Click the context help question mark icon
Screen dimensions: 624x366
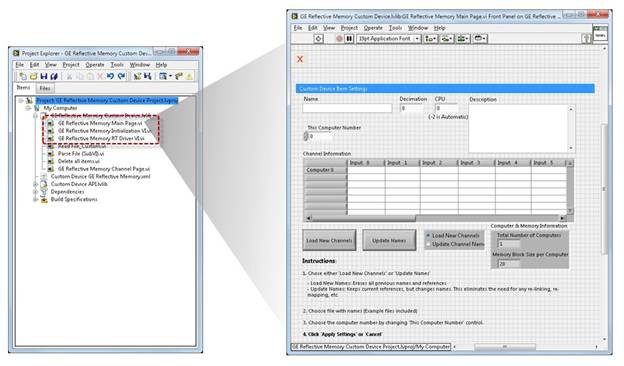[586, 39]
